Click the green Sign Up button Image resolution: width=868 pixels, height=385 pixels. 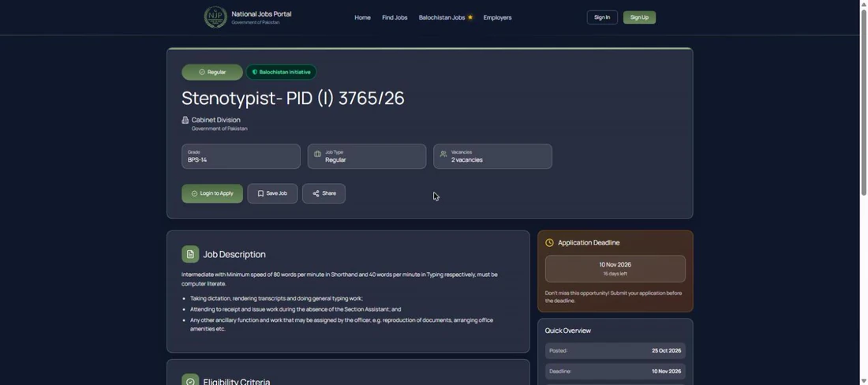click(639, 17)
